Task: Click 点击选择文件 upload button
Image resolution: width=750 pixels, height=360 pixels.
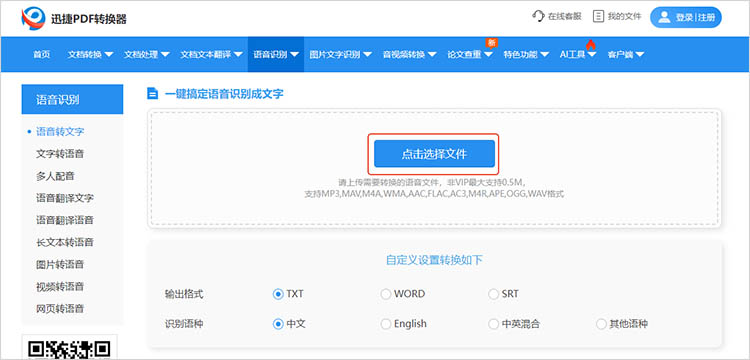Action: pyautogui.click(x=434, y=154)
